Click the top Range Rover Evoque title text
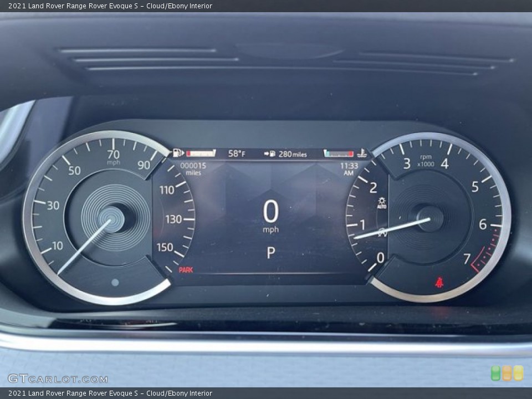532x399 pixels. click(110, 6)
